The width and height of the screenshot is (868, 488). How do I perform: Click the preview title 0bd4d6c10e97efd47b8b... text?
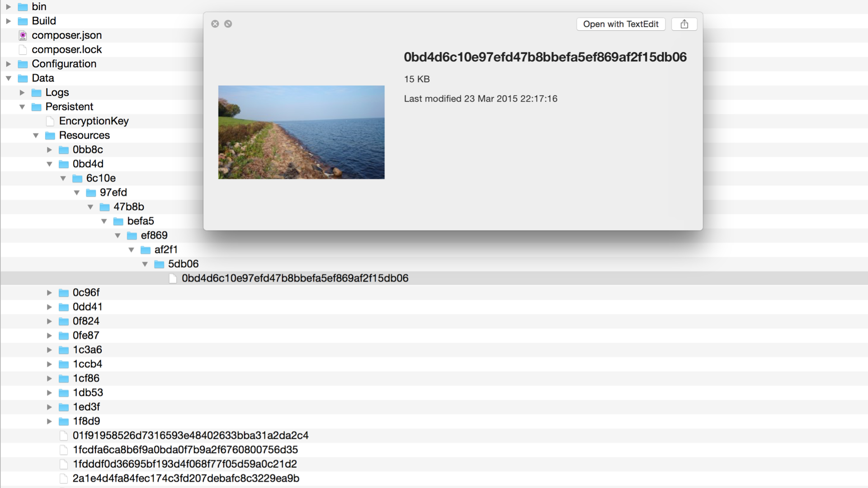pos(545,57)
